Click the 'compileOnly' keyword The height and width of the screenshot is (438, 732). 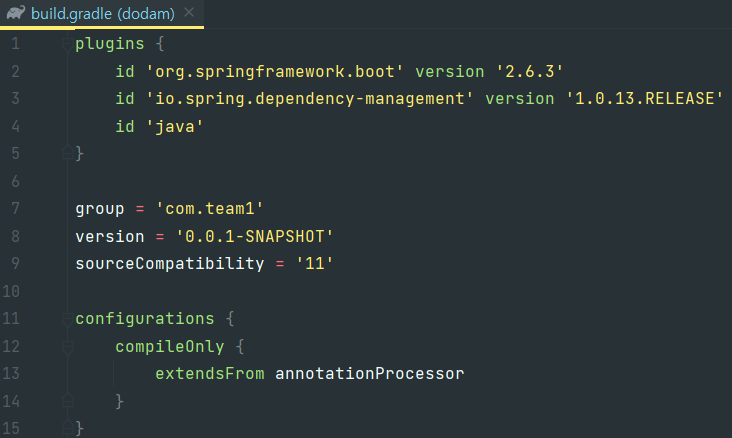click(170, 346)
